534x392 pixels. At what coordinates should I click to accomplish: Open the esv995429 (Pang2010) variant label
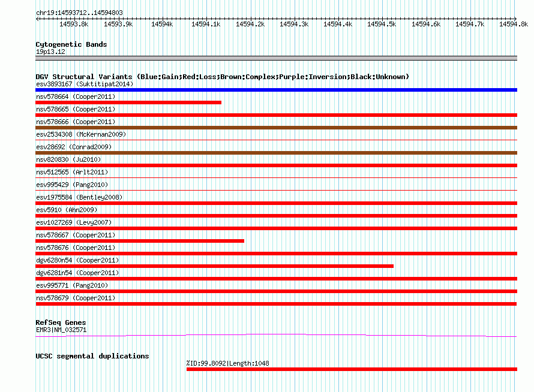click(72, 185)
